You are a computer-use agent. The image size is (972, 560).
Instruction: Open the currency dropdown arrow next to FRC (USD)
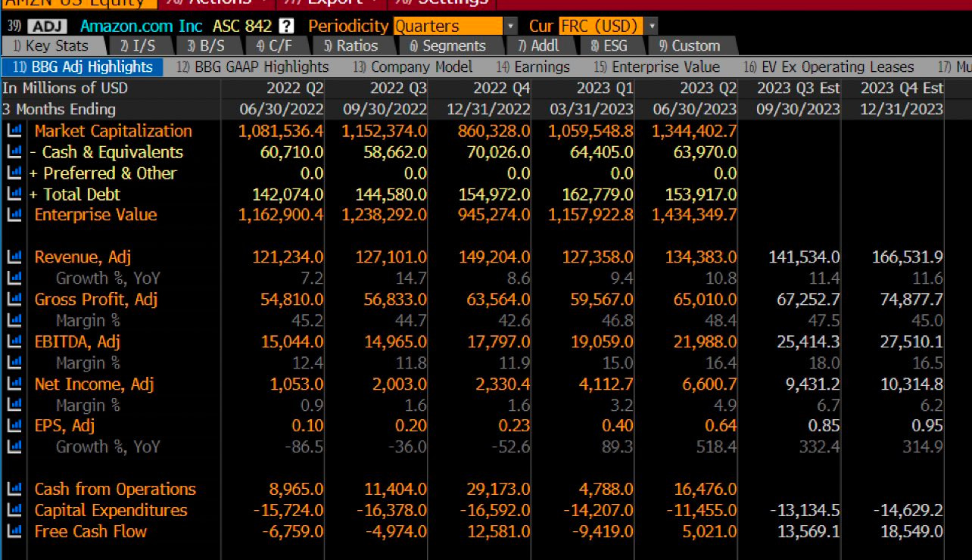click(652, 26)
